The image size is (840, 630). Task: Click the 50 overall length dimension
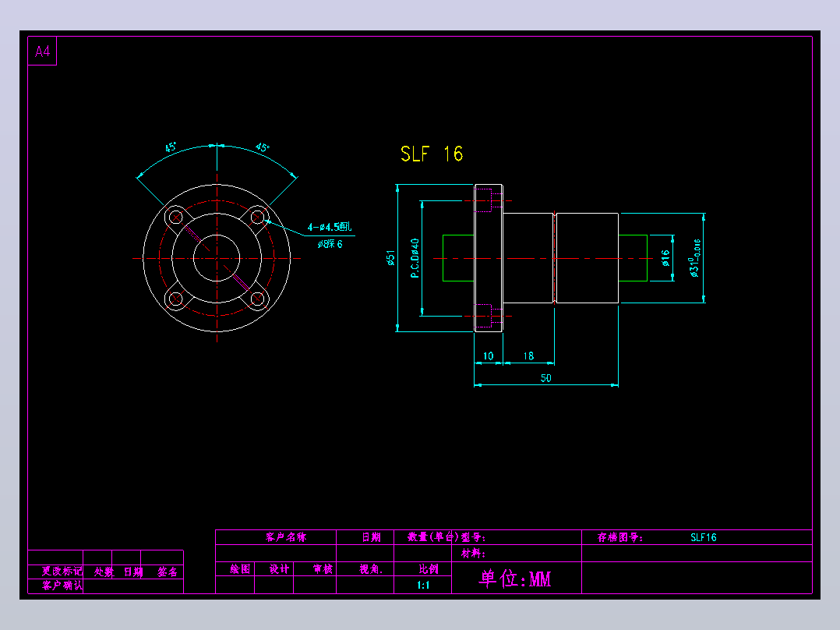[546, 378]
